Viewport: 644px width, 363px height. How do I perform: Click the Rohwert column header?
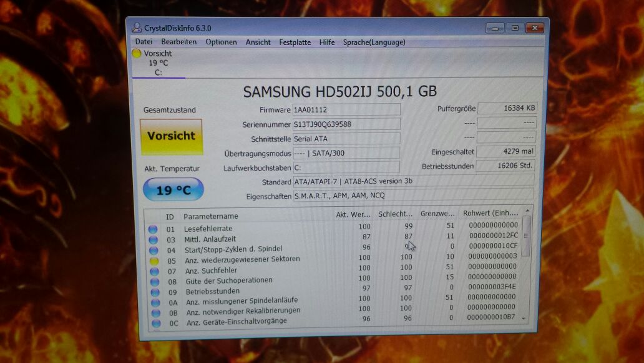[490, 213]
